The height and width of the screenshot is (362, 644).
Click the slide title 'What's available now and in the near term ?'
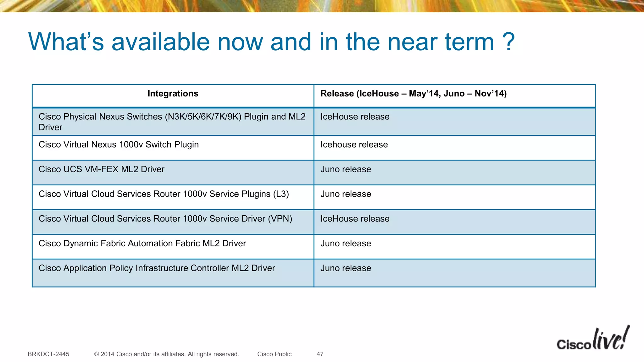pyautogui.click(x=271, y=42)
